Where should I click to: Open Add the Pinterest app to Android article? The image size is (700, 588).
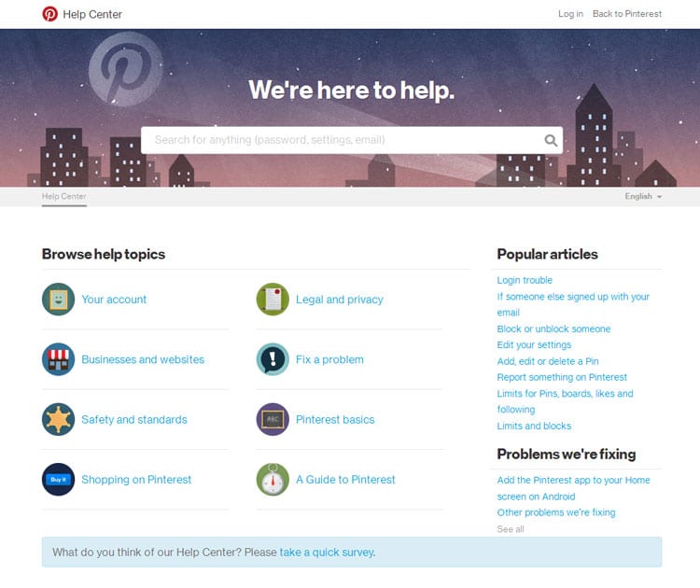[x=574, y=488]
